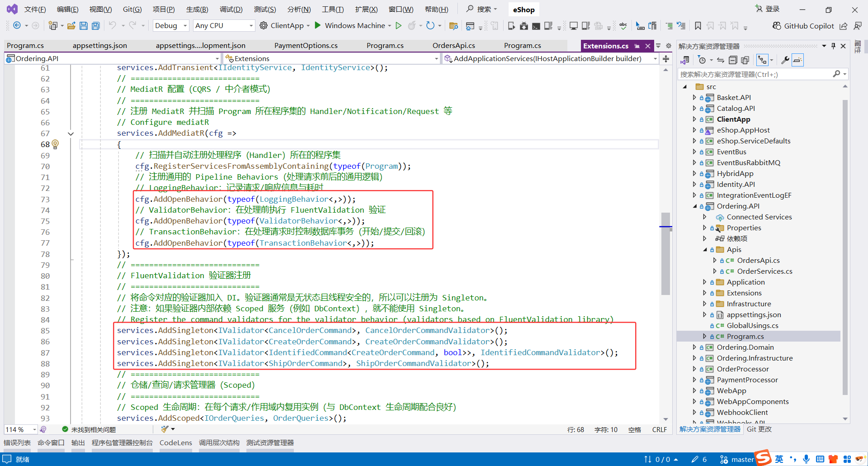Navigate backward with the blue arrow icon
The height and width of the screenshot is (466, 868).
click(x=17, y=26)
